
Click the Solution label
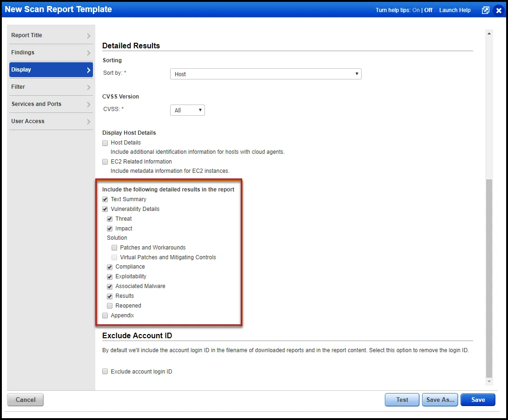(x=117, y=238)
